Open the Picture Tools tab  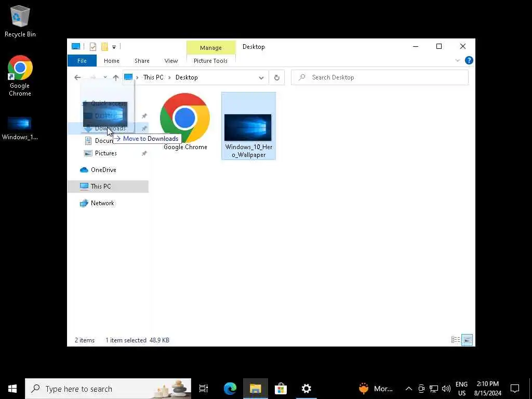211,61
